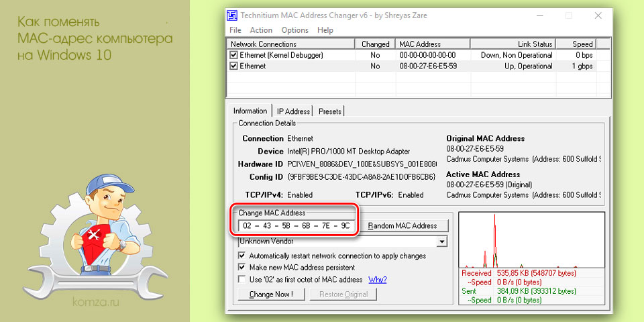Sort by Speed column header

[x=576, y=44]
